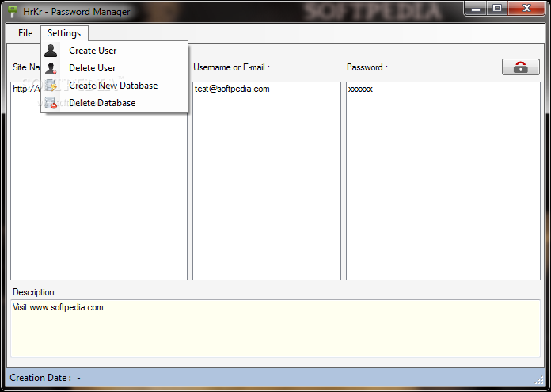Select test@softpedia.com username entry

[x=232, y=89]
